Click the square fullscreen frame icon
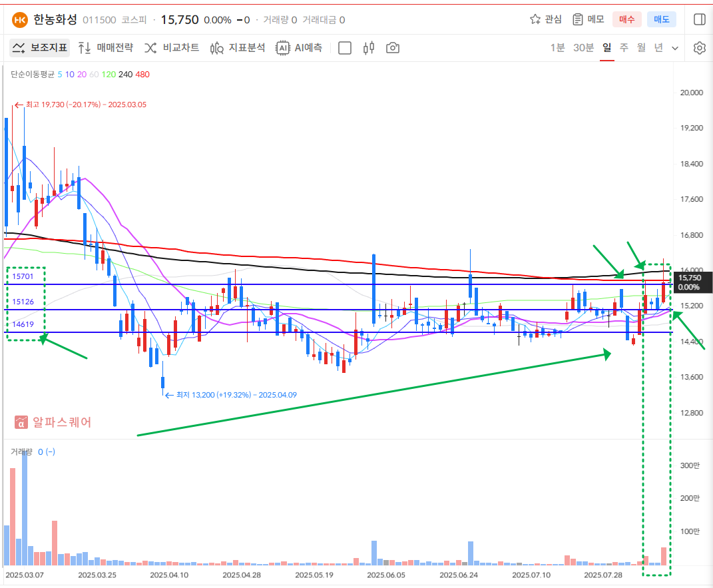The width and height of the screenshot is (713, 588). [345, 48]
